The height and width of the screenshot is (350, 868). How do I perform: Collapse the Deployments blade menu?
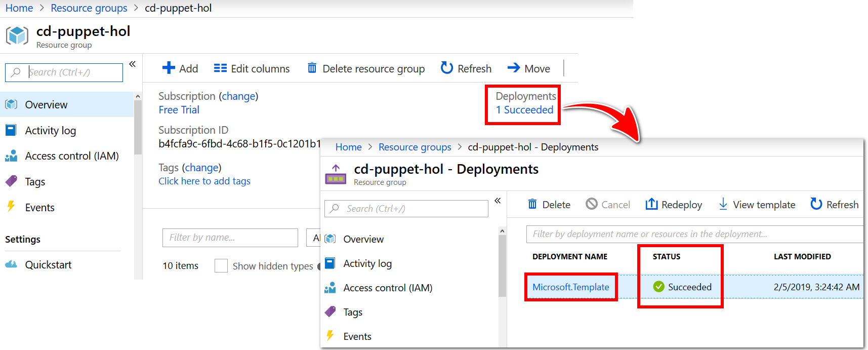point(498,201)
